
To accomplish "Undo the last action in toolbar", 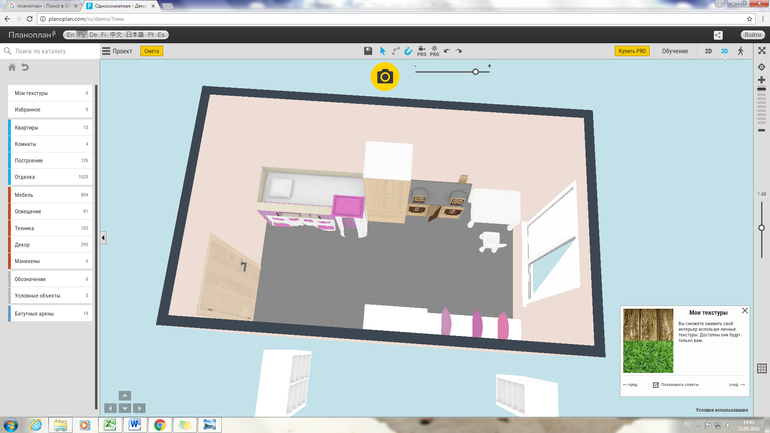I will (x=447, y=50).
